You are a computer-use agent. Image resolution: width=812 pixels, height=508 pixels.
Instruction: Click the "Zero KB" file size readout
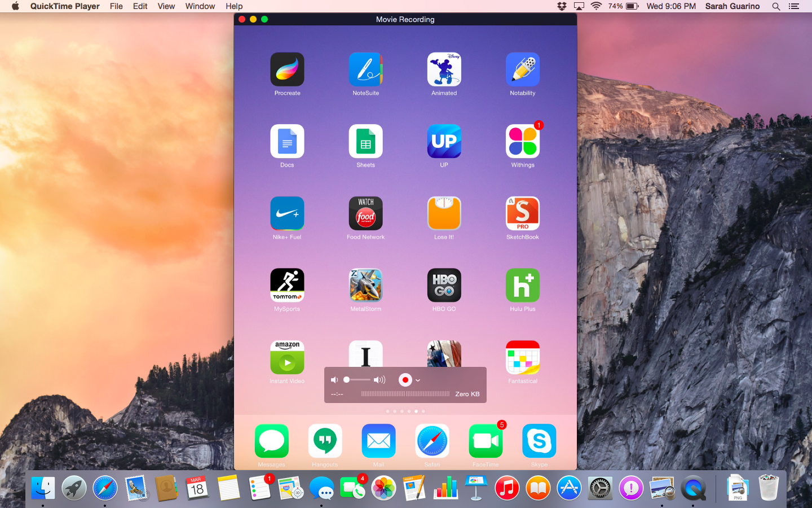pyautogui.click(x=467, y=394)
